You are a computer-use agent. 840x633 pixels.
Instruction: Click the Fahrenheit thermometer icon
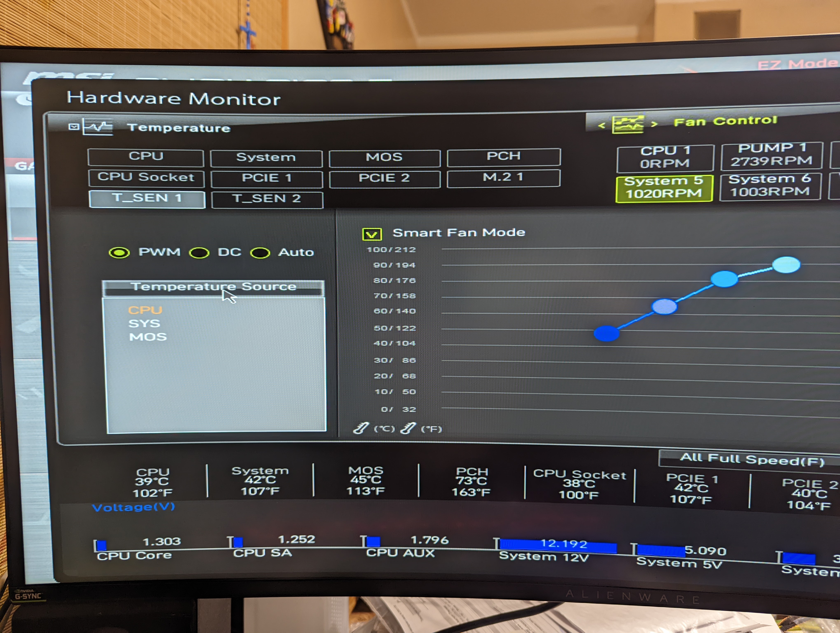[408, 428]
